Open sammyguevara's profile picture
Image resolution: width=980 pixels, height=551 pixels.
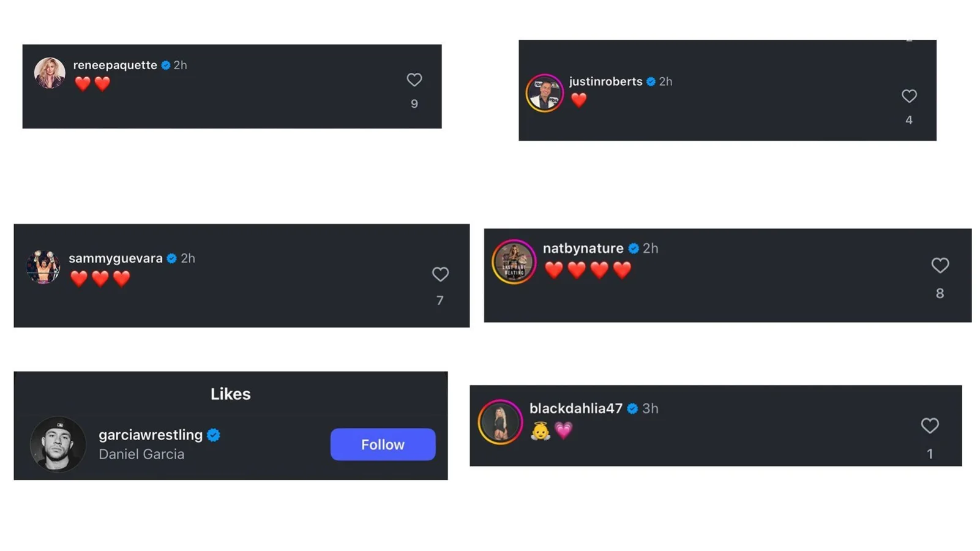click(x=43, y=267)
